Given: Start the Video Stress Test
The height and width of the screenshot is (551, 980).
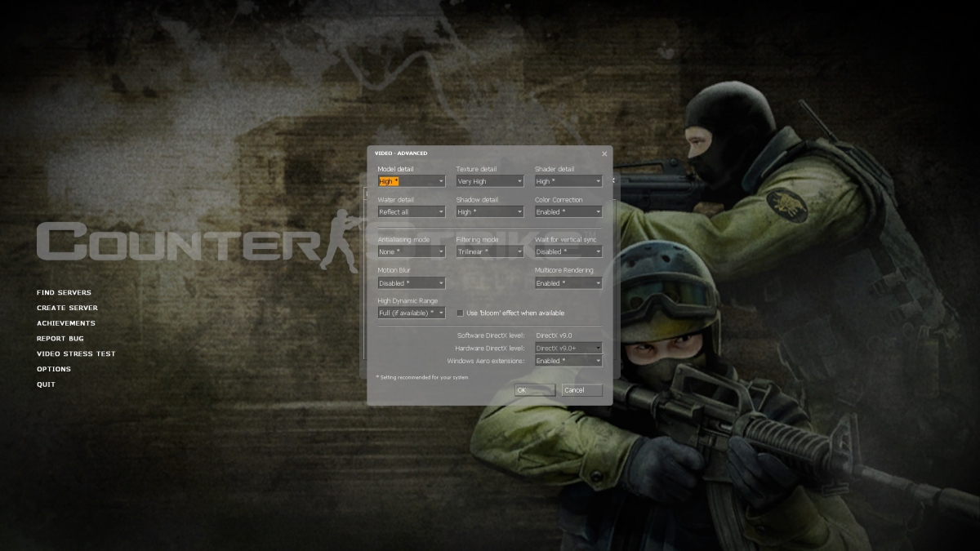Looking at the screenshot, I should (76, 353).
